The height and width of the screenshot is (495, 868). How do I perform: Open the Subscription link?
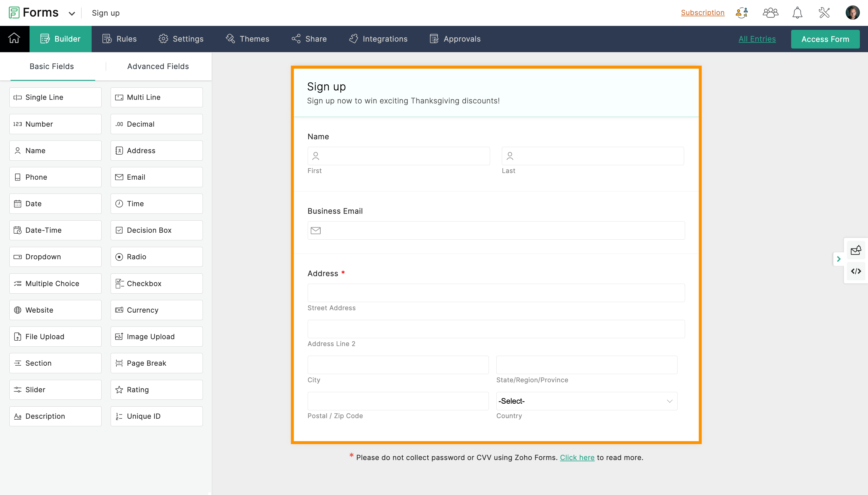[702, 13]
